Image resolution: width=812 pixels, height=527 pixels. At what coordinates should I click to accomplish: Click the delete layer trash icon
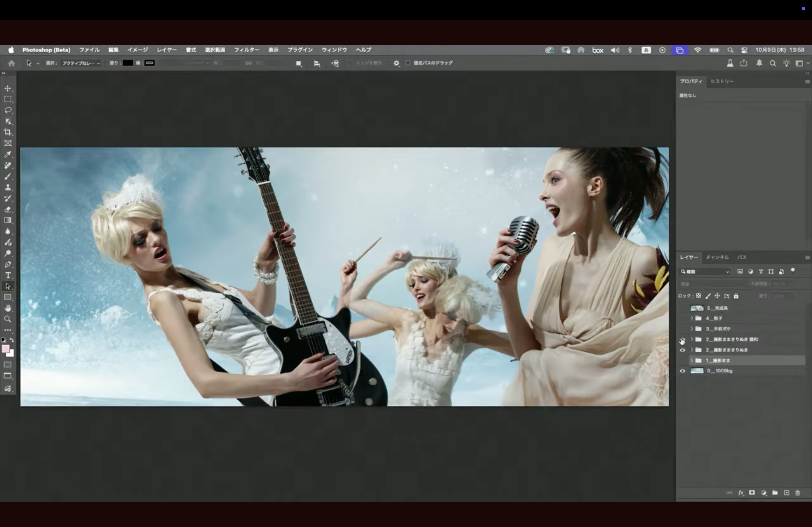coord(798,493)
